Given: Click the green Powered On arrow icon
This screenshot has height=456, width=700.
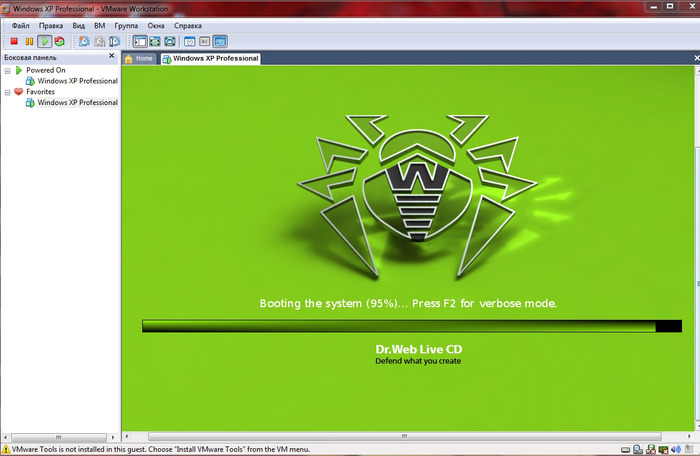Looking at the screenshot, I should point(19,70).
